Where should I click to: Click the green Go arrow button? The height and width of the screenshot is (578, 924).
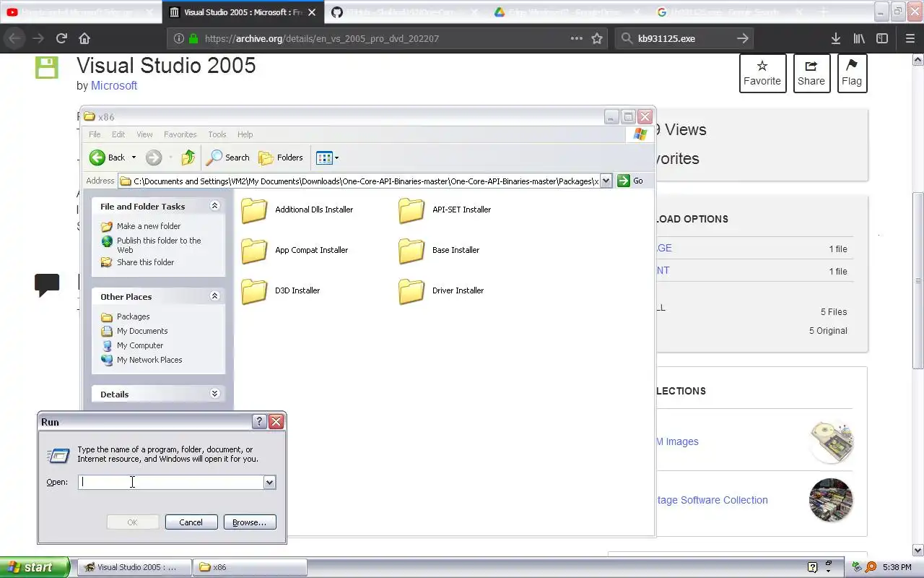624,181
